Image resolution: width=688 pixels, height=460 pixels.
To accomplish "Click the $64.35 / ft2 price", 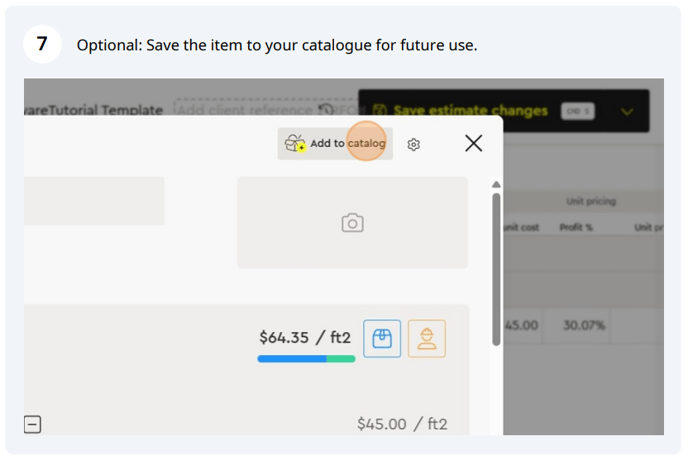I will coord(305,338).
